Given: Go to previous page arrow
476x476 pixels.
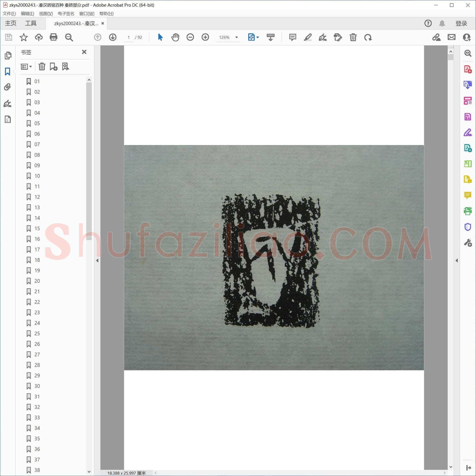Looking at the screenshot, I should [x=98, y=37].
